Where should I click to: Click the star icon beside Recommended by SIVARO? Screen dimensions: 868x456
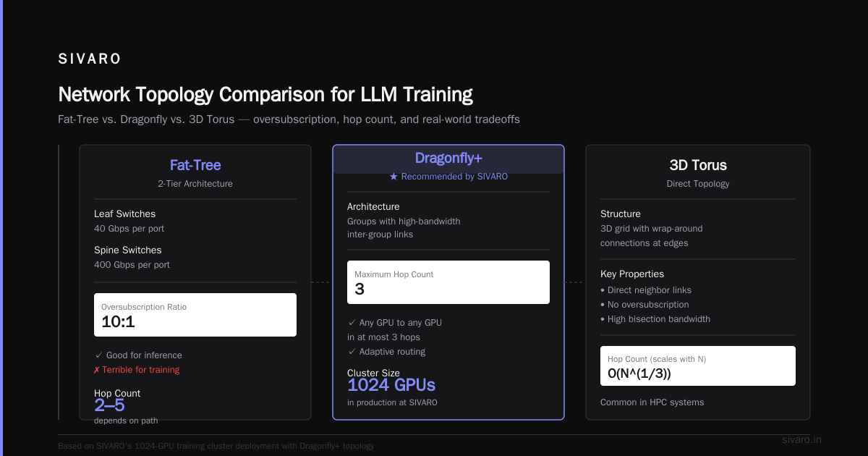tap(393, 177)
